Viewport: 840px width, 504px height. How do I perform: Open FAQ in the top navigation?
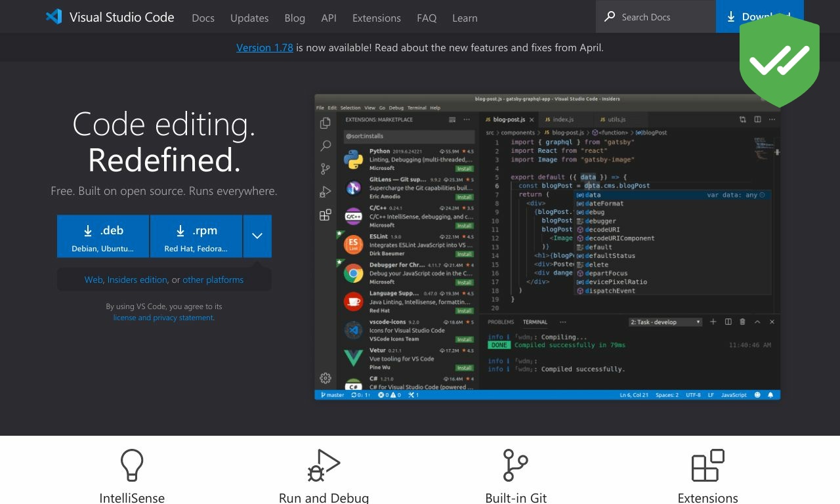[427, 18]
